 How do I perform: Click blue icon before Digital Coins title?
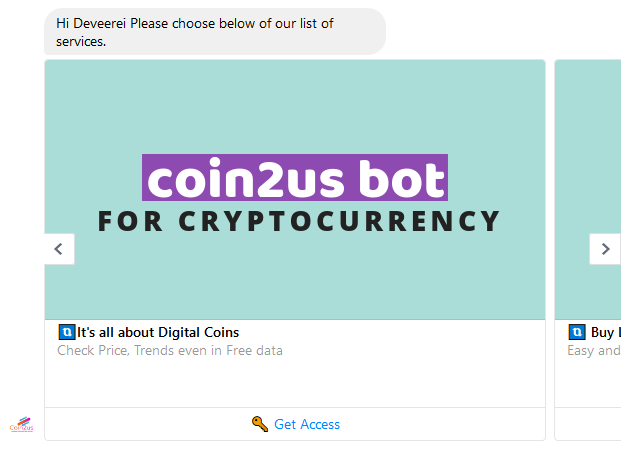click(67, 332)
